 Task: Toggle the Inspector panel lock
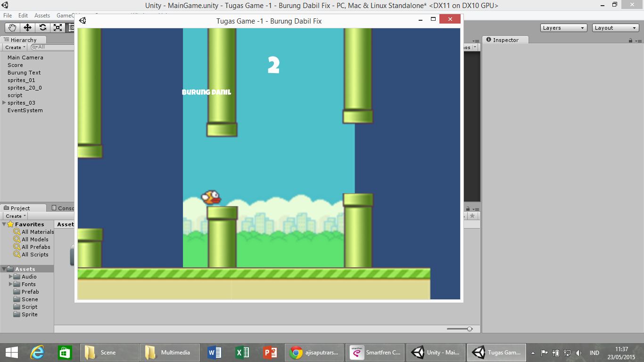tap(630, 41)
